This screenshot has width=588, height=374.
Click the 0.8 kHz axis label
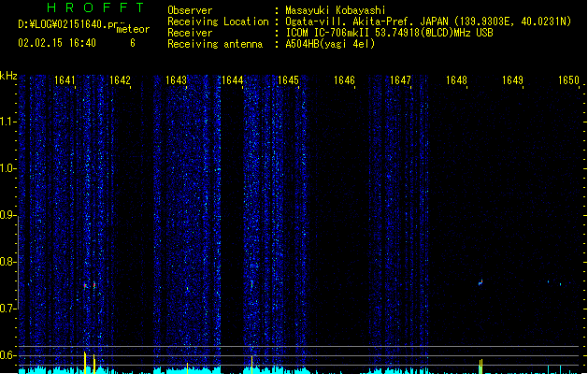click(7, 262)
